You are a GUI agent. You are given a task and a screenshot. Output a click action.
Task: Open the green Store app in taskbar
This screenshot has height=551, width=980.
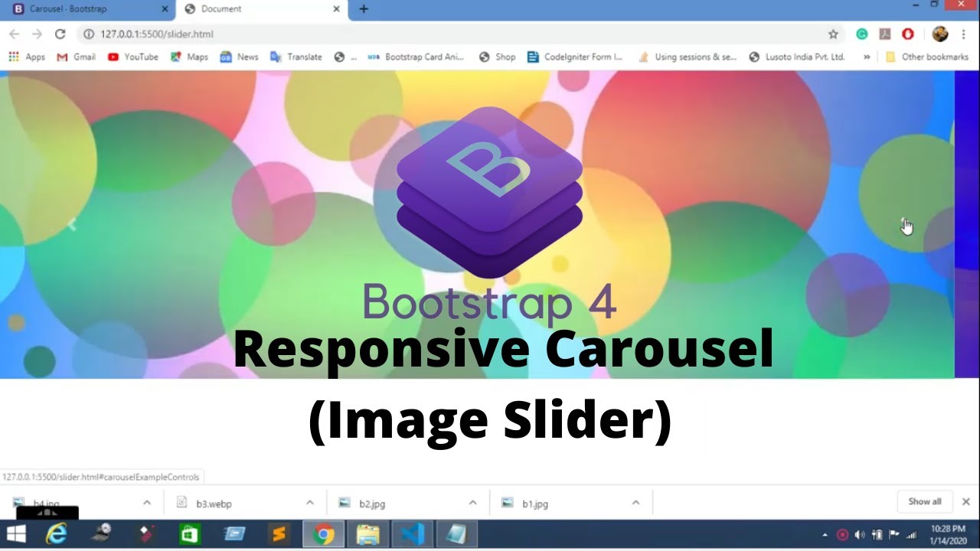pyautogui.click(x=189, y=533)
